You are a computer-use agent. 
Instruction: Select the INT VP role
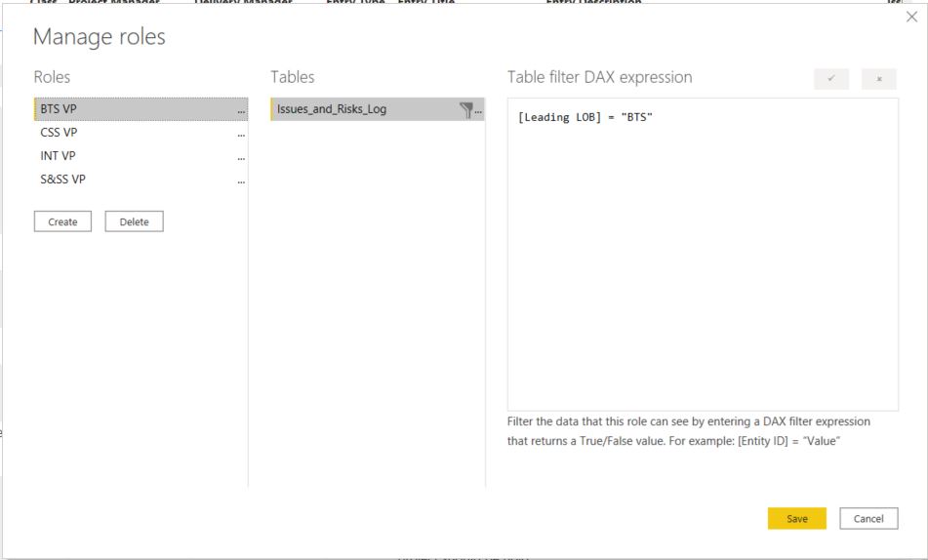pos(141,156)
